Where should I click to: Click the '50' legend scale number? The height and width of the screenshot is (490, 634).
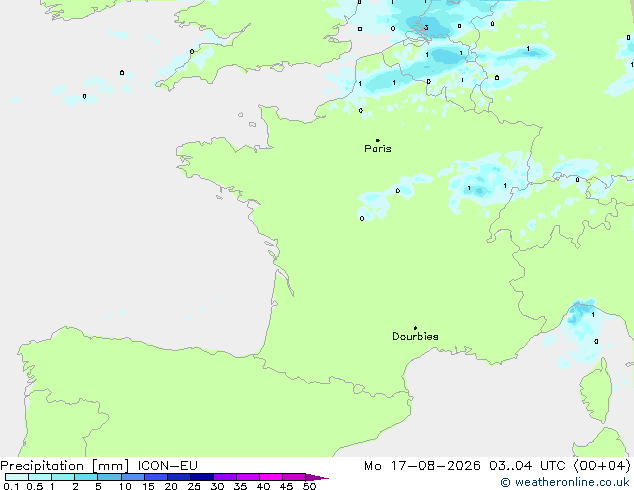click(309, 486)
